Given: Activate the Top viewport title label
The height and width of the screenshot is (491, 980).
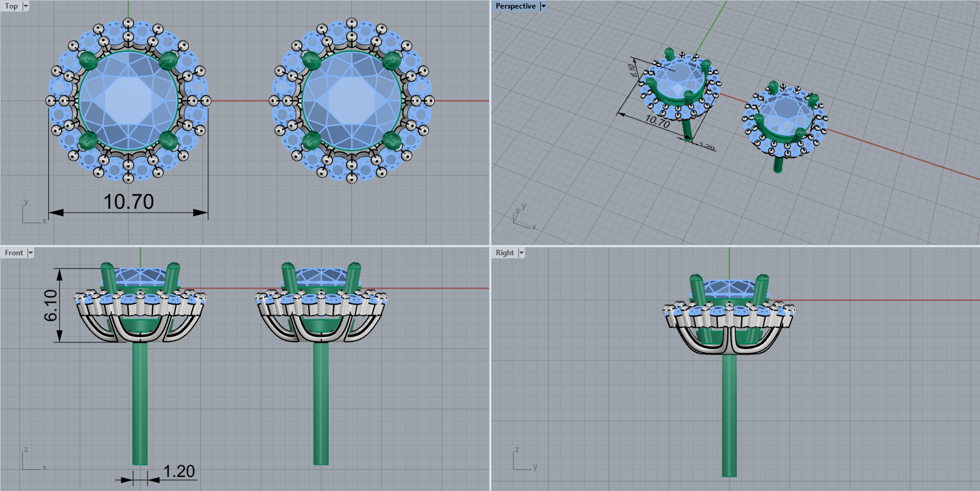Looking at the screenshot, I should pos(12,6).
